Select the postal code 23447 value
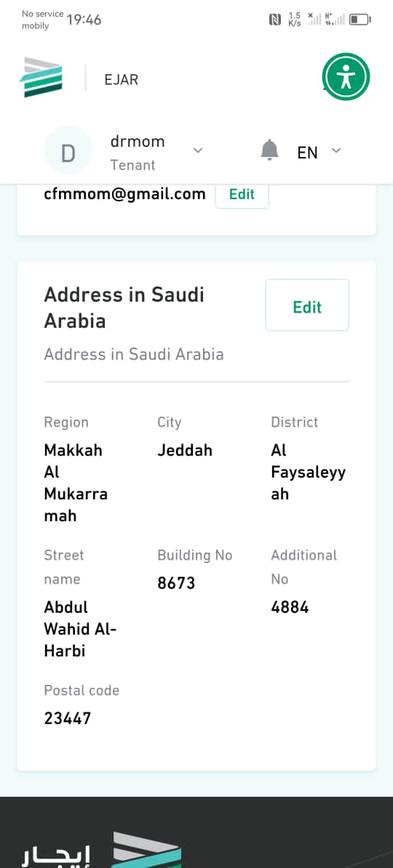This screenshot has height=868, width=393. point(68,718)
